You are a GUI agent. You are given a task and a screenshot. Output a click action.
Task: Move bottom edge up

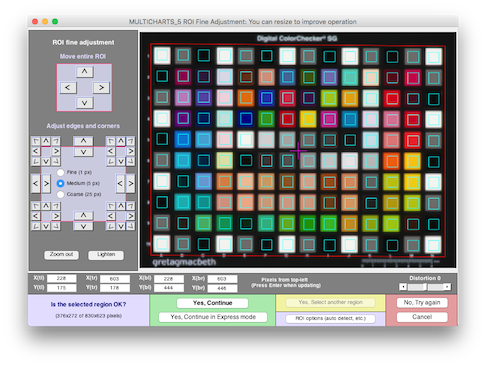coord(83,215)
